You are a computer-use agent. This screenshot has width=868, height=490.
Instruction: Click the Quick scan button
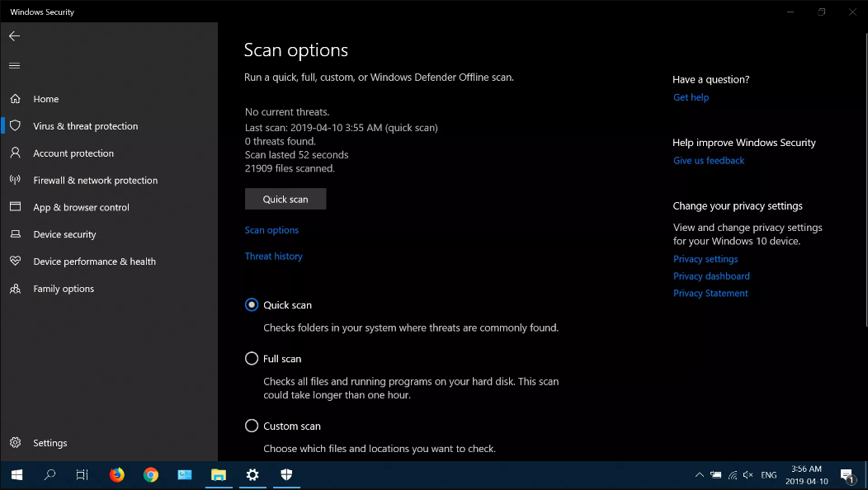[285, 200]
